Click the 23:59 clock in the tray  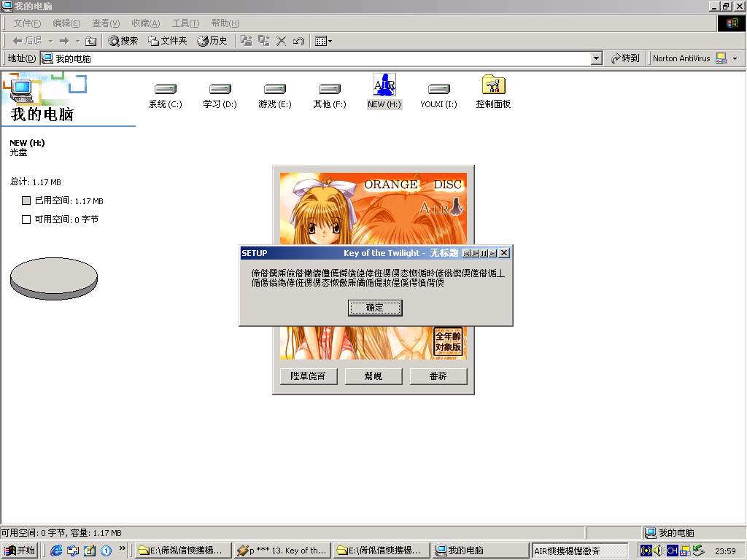tap(725, 551)
